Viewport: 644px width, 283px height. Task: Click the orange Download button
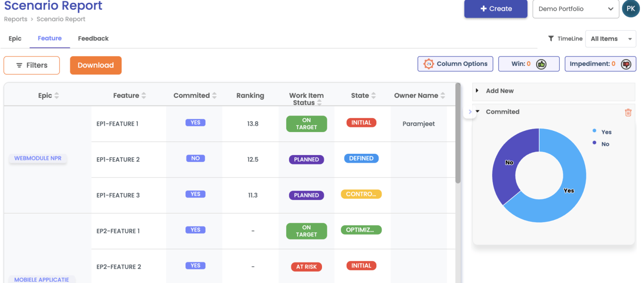tap(95, 65)
